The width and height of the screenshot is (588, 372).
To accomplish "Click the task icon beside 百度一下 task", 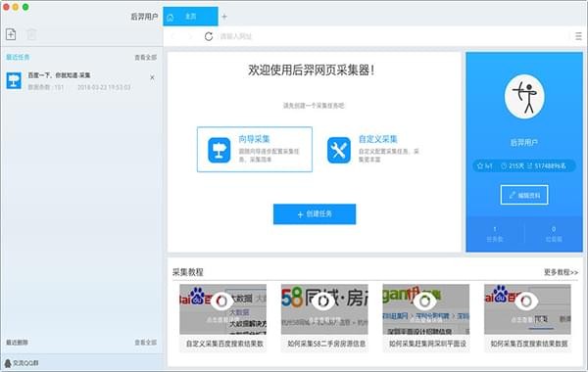I will pos(14,80).
